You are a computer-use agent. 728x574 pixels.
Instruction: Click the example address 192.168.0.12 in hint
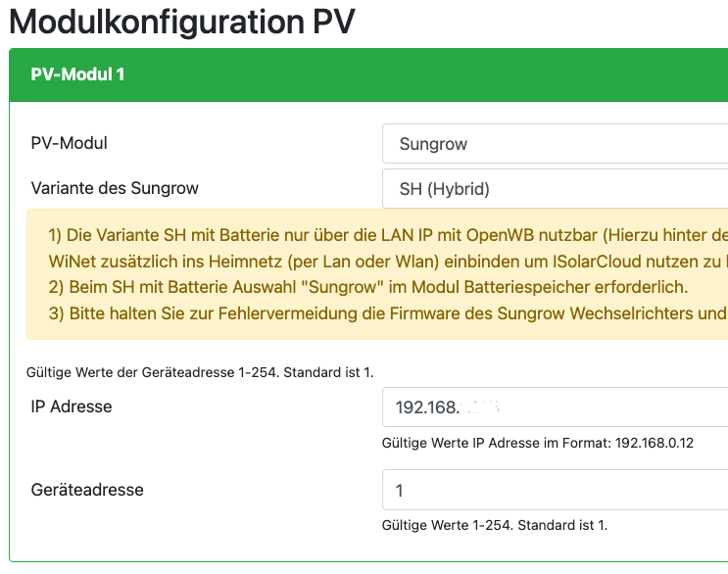pyautogui.click(x=654, y=443)
